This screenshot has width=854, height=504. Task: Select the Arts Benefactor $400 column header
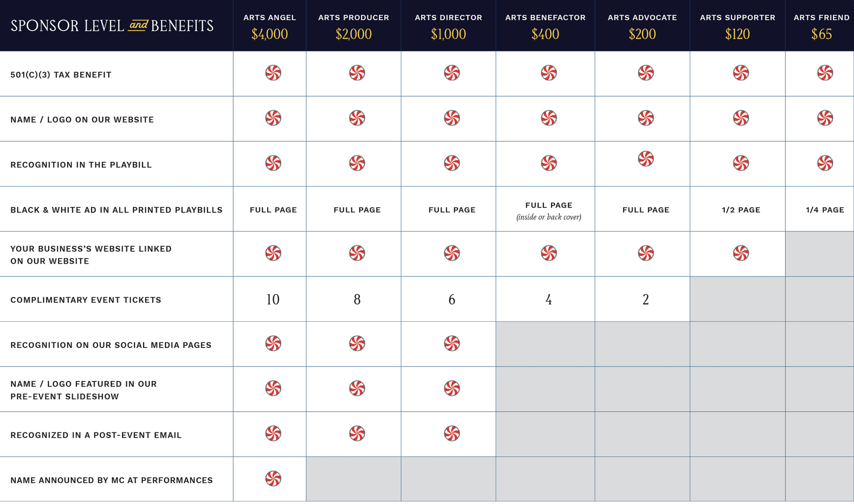[545, 26]
